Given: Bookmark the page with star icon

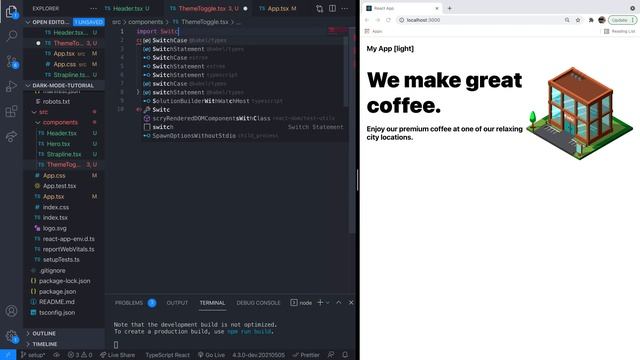Looking at the screenshot, I should tap(578, 20).
